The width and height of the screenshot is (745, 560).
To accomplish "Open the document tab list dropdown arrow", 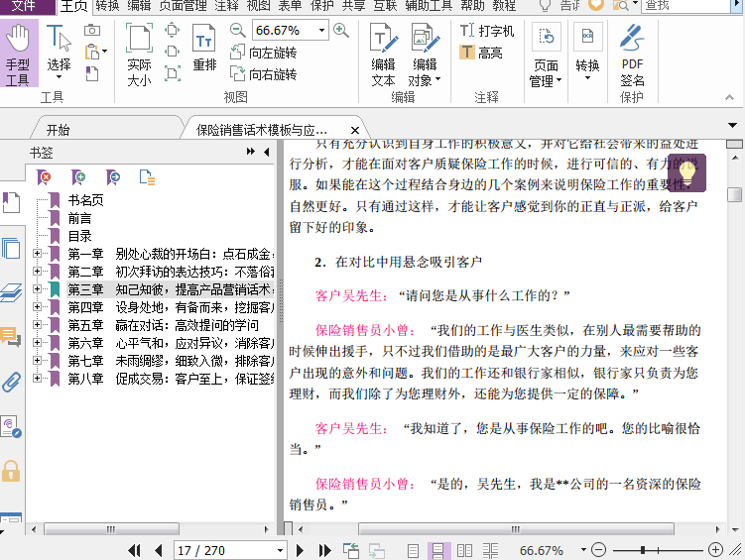I will coord(733,125).
